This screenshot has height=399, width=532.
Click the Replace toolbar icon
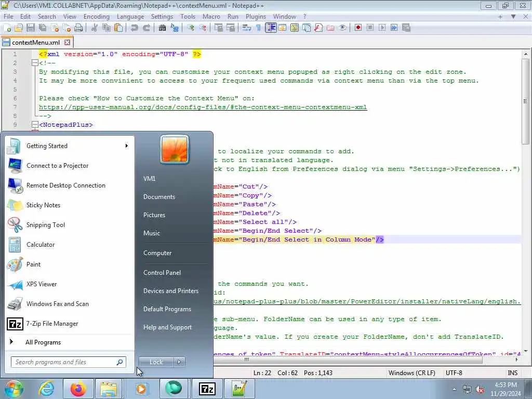click(175, 28)
